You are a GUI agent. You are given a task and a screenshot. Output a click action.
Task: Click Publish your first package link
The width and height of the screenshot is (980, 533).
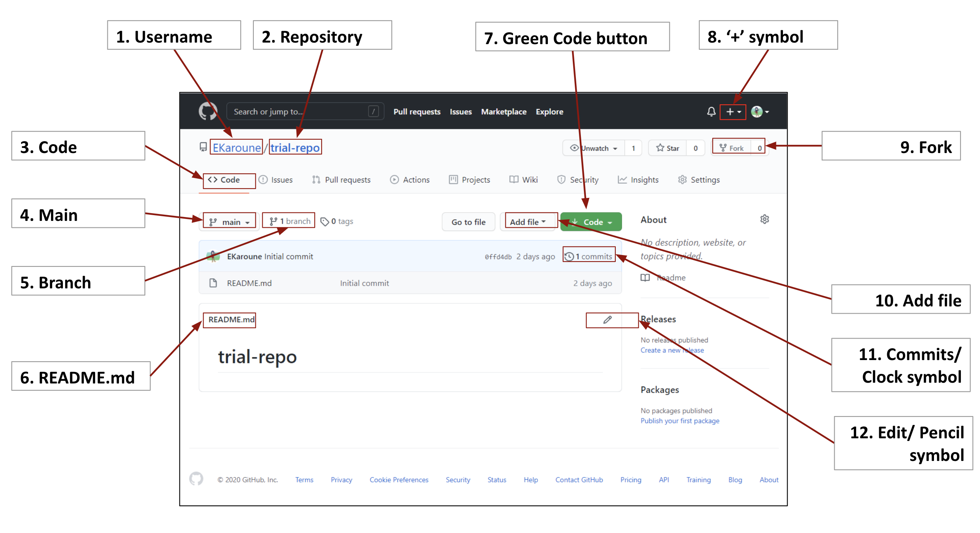point(680,421)
